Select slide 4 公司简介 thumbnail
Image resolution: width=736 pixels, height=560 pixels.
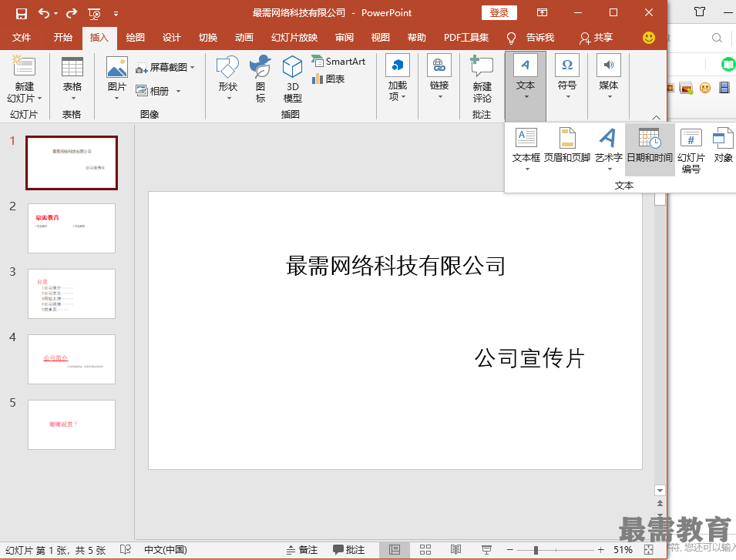point(72,359)
